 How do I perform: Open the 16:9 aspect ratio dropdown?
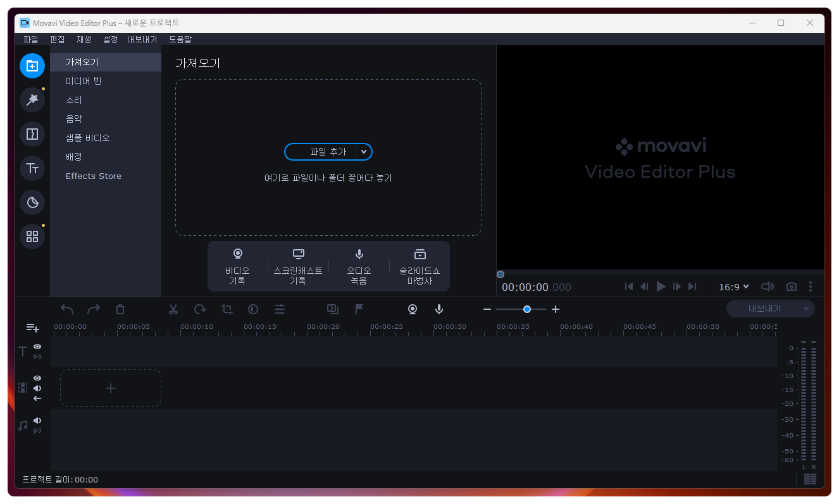(734, 287)
